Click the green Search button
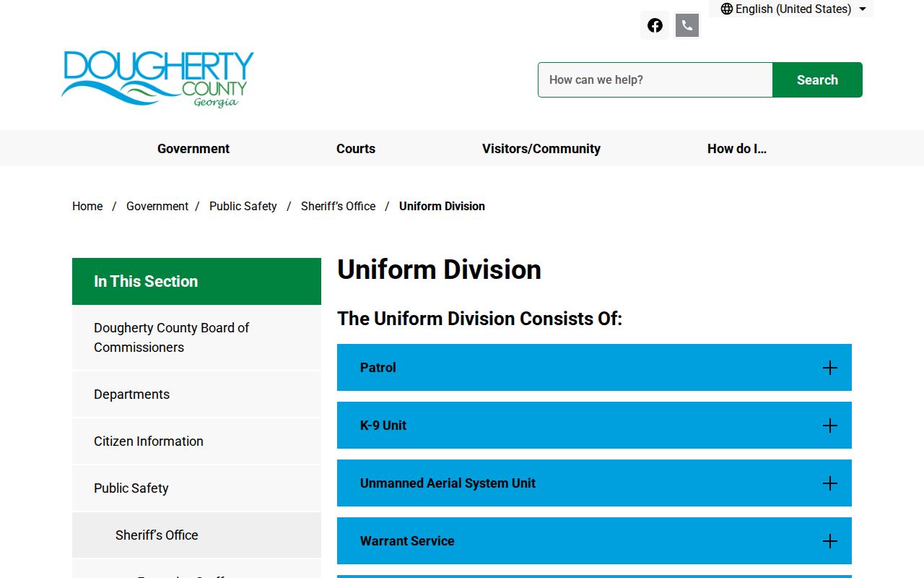This screenshot has width=924, height=578. click(x=817, y=79)
